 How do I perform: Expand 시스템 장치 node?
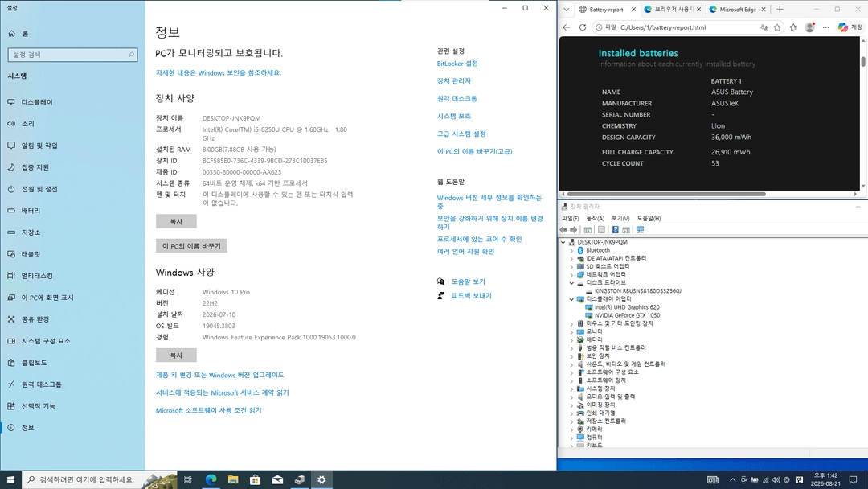(x=572, y=388)
